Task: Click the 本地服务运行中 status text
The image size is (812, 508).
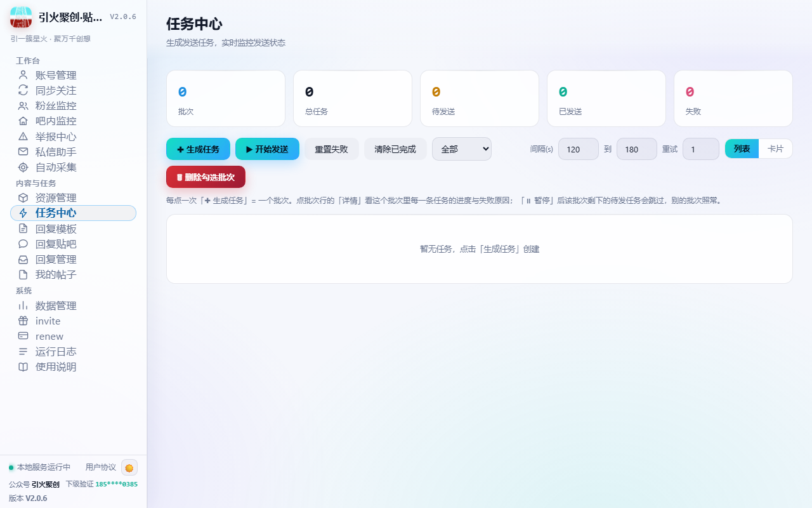Action: 44,467
